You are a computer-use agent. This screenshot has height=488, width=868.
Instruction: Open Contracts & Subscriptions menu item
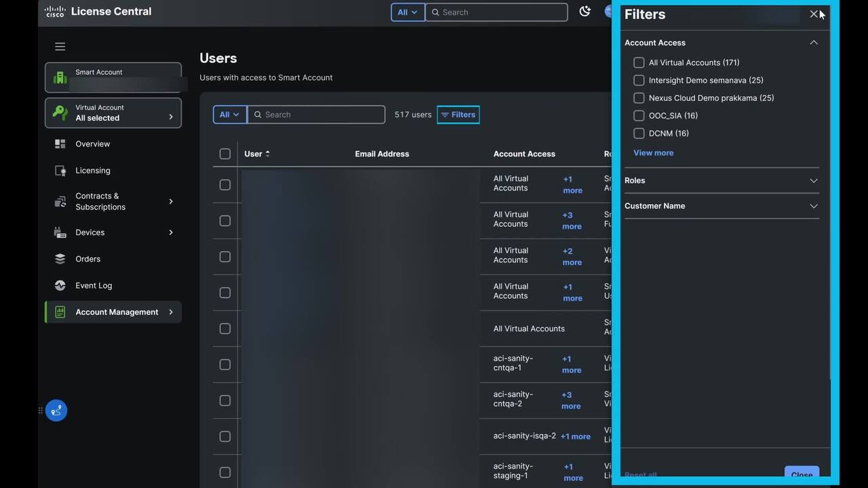coord(100,201)
